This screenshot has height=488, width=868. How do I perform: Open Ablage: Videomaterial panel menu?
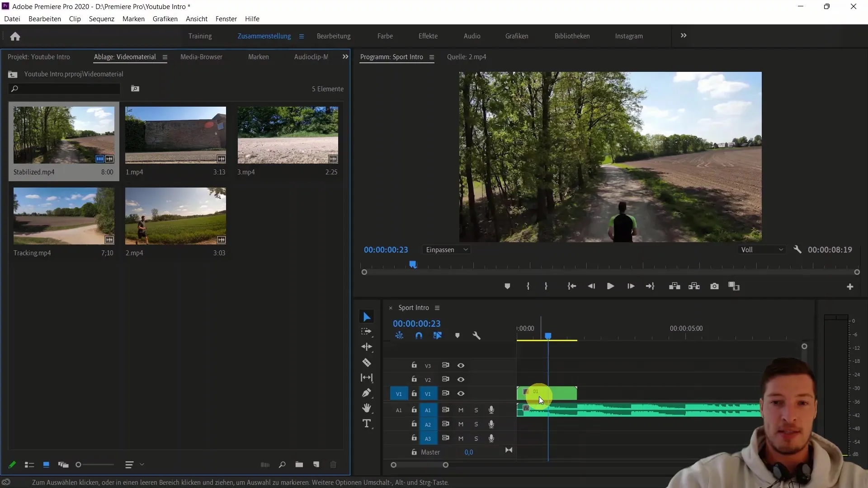pyautogui.click(x=165, y=57)
